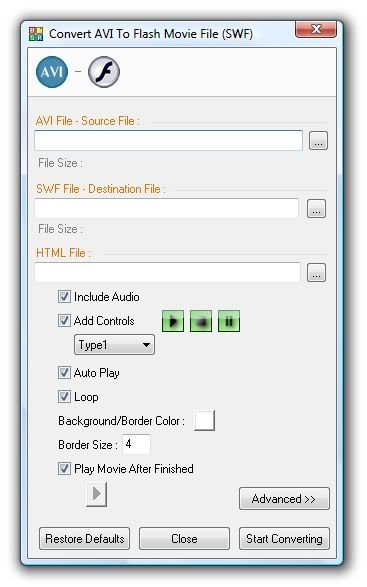Click the AVI round logo icon

pyautogui.click(x=52, y=72)
